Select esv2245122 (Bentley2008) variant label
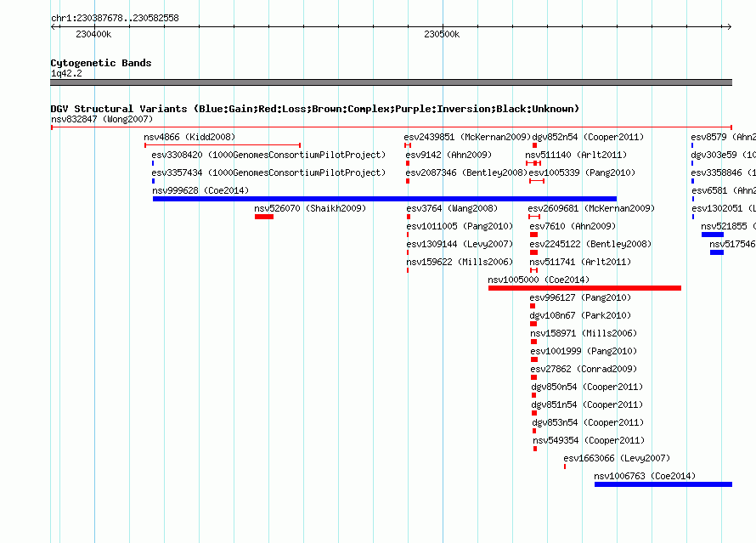 tap(590, 244)
